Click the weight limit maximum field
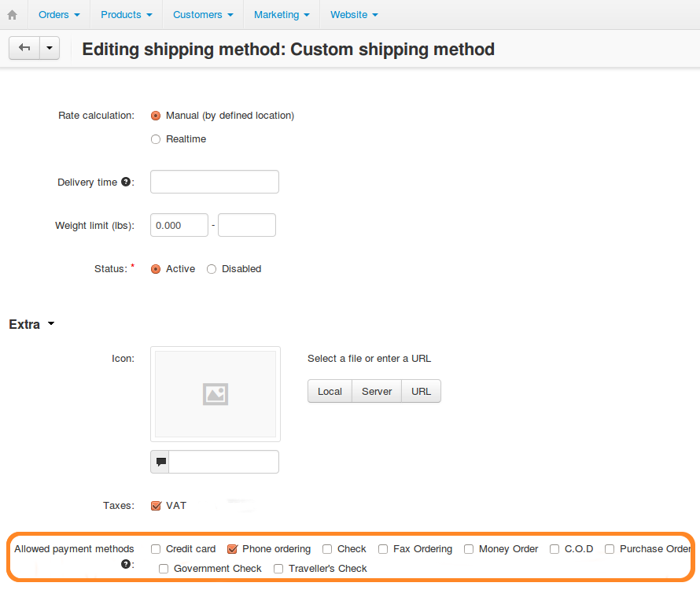The width and height of the screenshot is (700, 590). point(247,225)
